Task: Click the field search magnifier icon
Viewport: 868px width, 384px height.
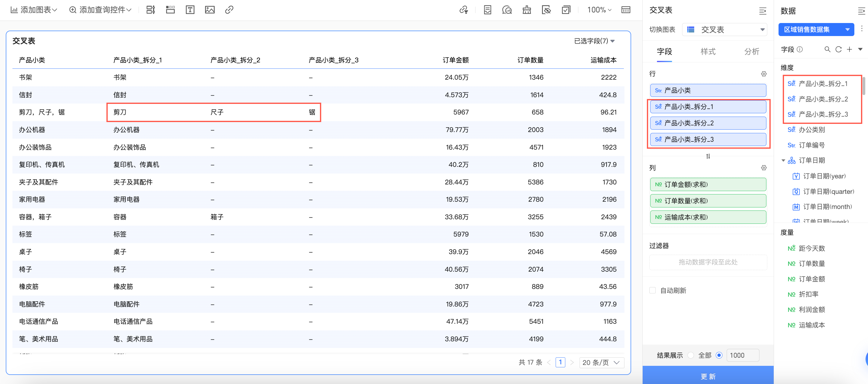Action: 827,49
